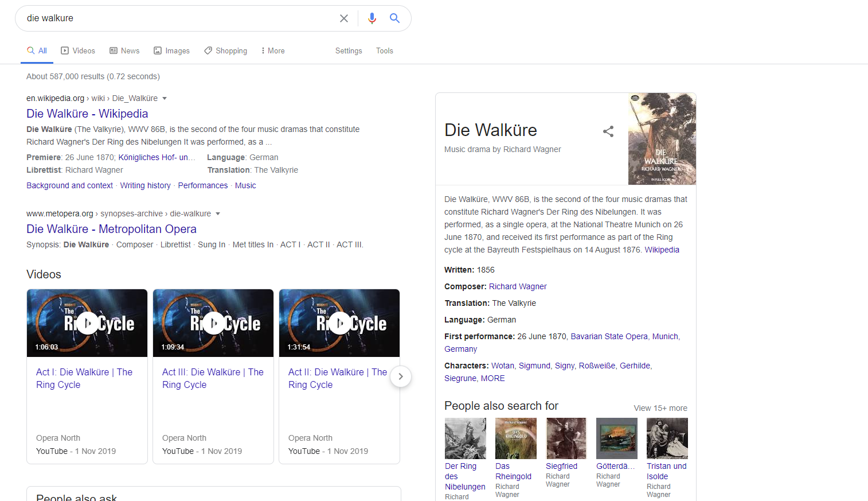868x501 pixels.
Task: Open the More search categories menu
Action: point(272,51)
